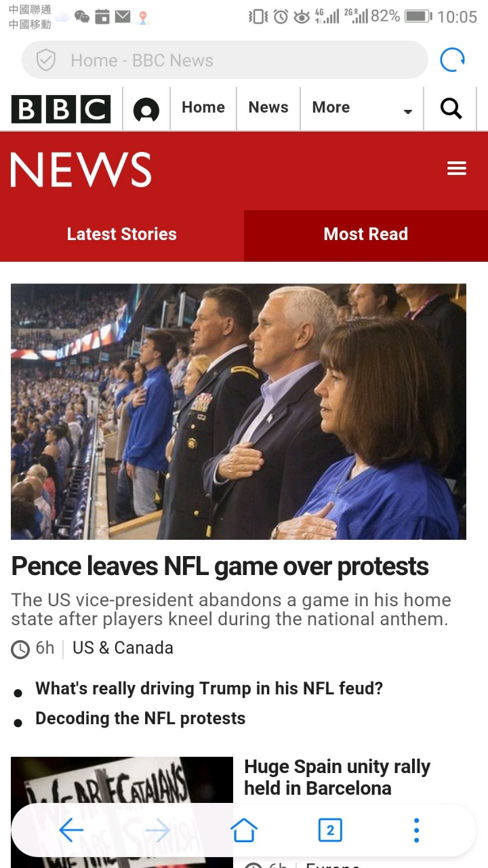Go back with browser back arrow
488x868 pixels.
pos(71,830)
